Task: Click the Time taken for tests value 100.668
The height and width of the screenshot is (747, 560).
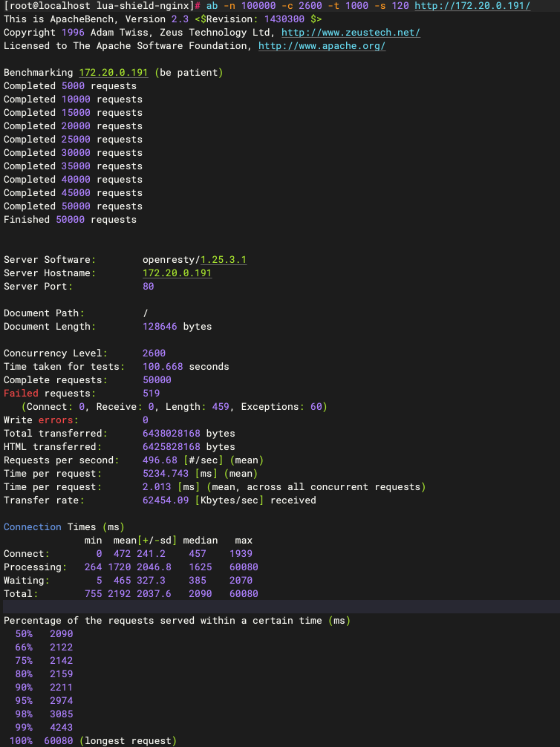Action: [163, 367]
